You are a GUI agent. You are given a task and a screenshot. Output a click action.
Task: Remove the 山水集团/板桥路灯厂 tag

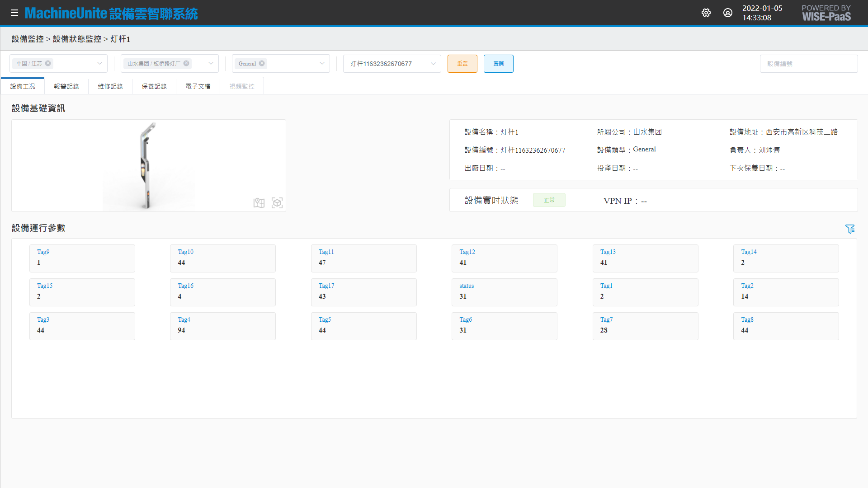pyautogui.click(x=186, y=63)
